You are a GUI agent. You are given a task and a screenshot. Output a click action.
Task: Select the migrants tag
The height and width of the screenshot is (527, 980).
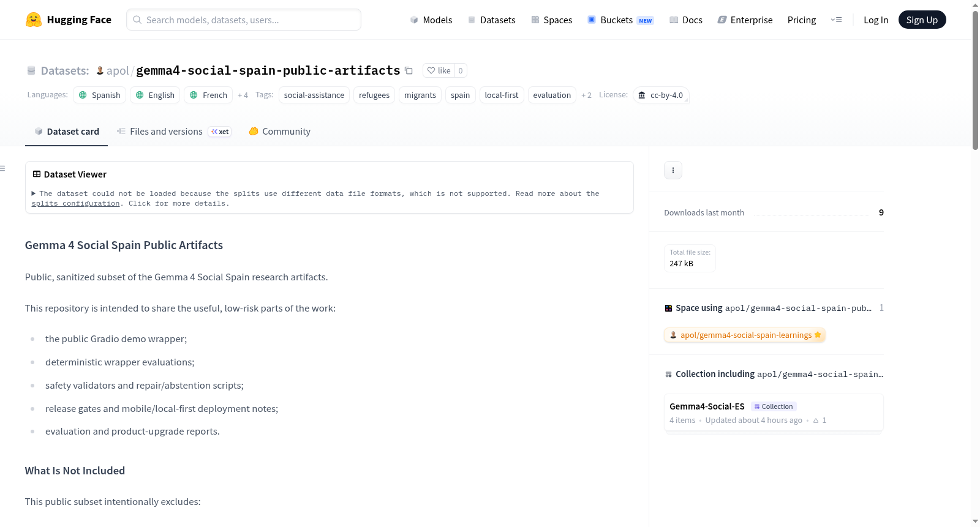pos(420,95)
